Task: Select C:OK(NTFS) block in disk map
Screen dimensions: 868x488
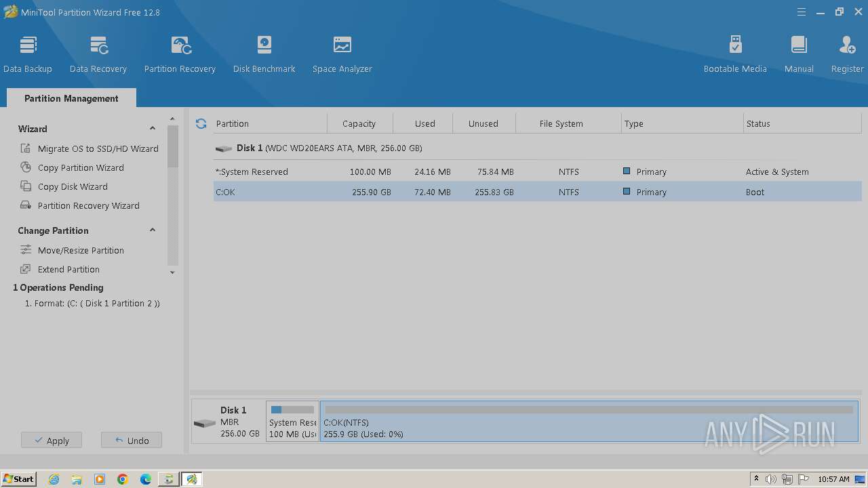Action: [x=589, y=422]
